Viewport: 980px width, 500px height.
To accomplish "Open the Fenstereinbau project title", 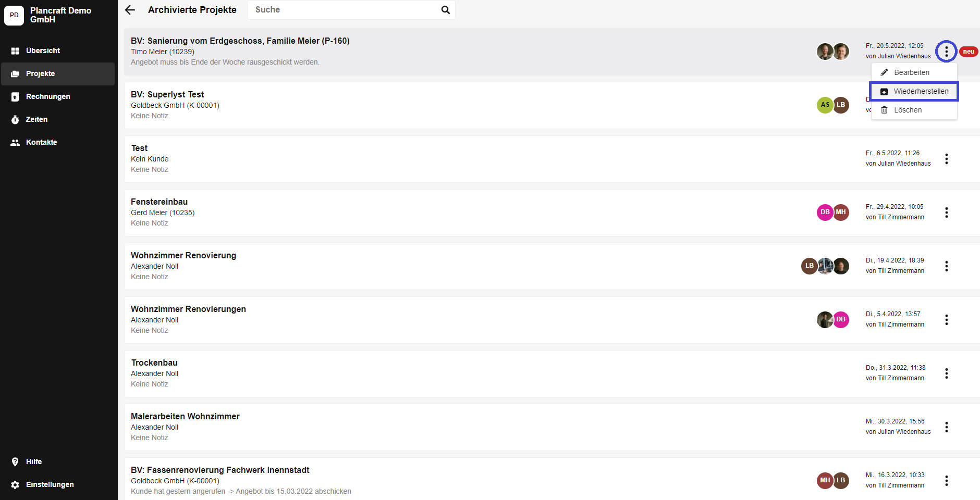I will [x=159, y=202].
